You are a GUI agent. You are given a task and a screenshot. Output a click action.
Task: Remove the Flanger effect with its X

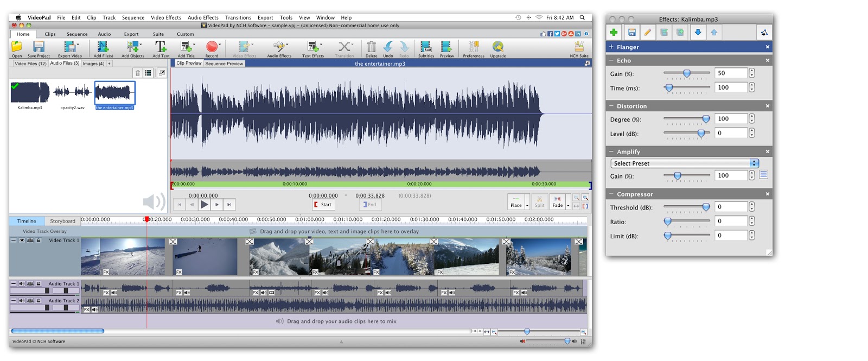click(767, 47)
